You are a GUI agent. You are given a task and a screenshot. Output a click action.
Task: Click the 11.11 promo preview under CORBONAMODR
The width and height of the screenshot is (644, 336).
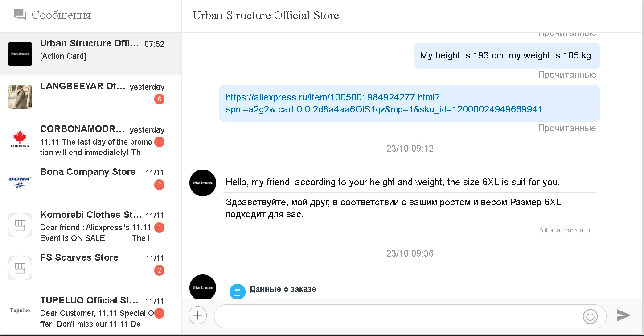point(96,147)
